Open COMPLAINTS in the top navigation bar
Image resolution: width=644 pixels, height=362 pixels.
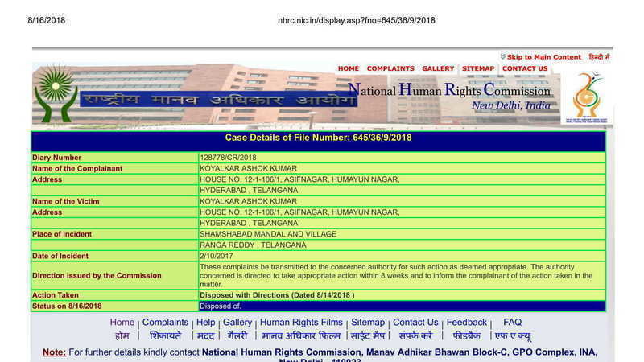point(390,68)
